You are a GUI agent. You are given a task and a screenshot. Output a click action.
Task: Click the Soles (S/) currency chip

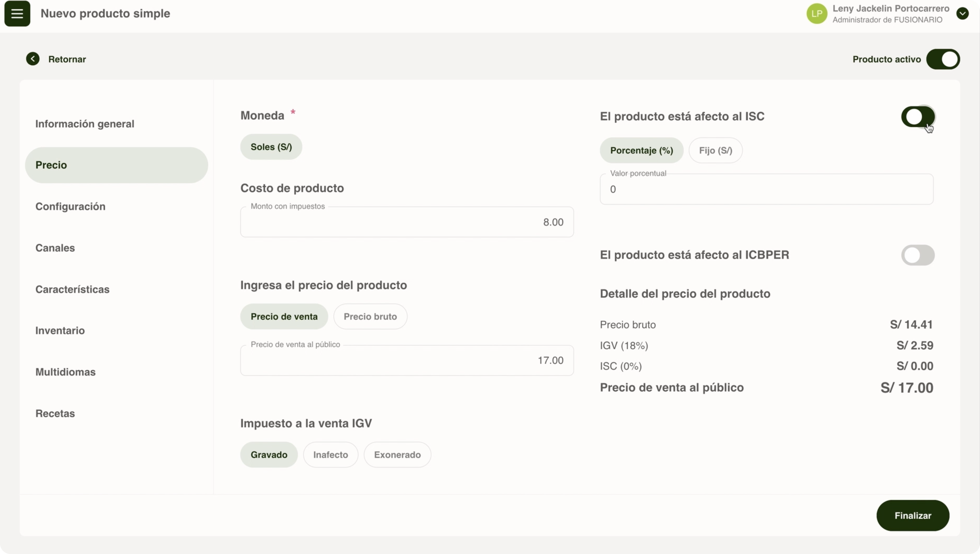coord(271,147)
